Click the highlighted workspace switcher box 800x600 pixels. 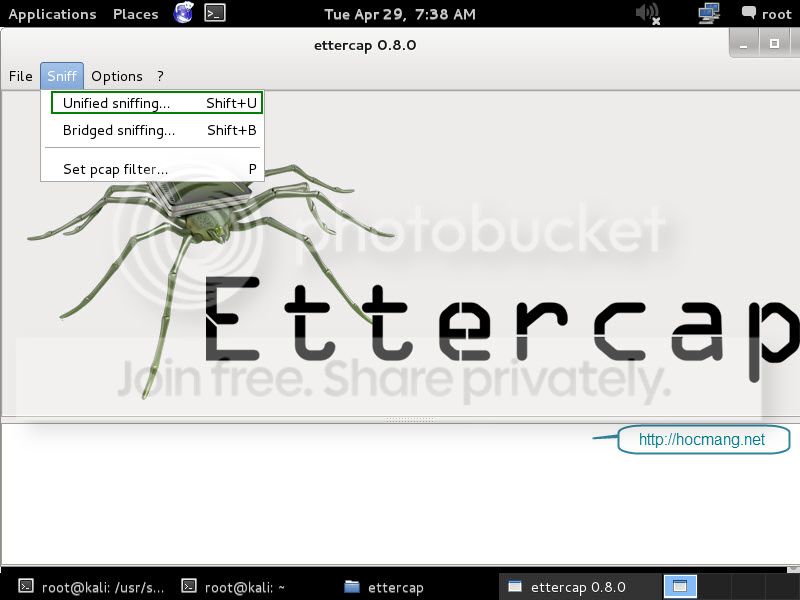click(x=679, y=586)
